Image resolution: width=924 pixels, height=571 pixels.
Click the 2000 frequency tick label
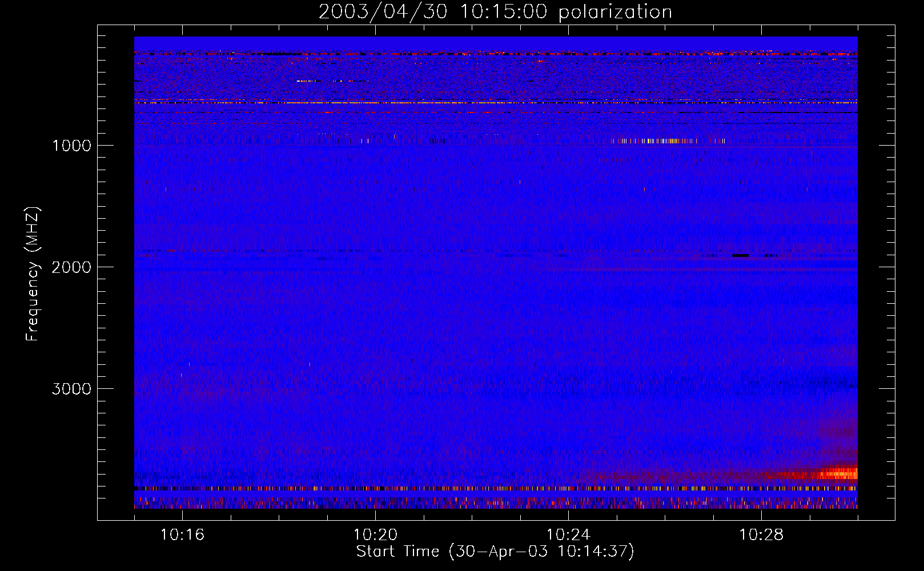[x=71, y=267]
